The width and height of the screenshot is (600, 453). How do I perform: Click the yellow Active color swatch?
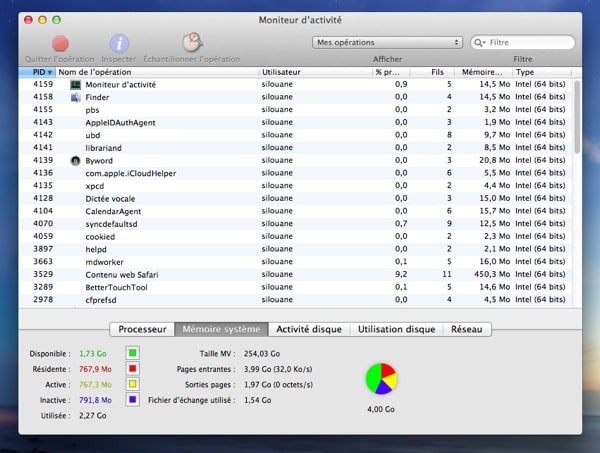point(132,384)
